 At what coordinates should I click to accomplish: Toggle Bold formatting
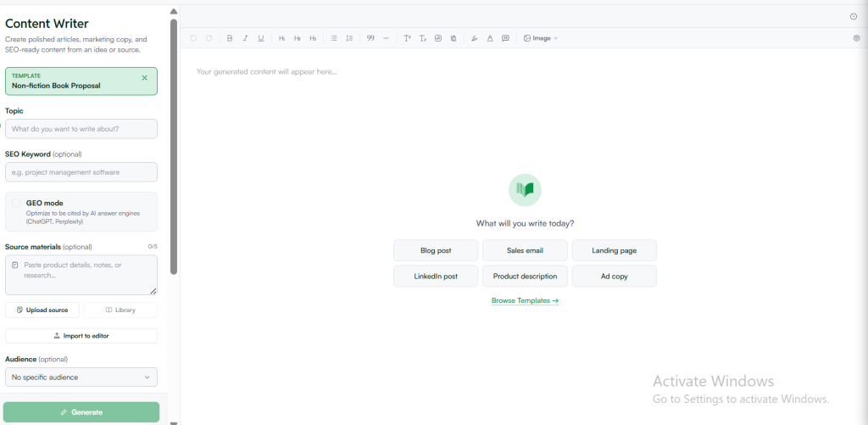click(230, 38)
